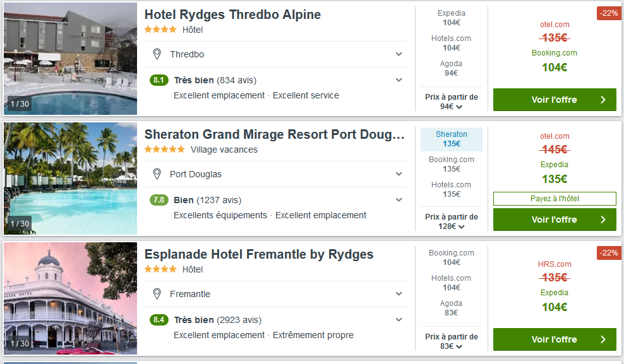Click the 8.1 rating badge for Rydges Thredbo
Screen dimensions: 624x364
[159, 80]
